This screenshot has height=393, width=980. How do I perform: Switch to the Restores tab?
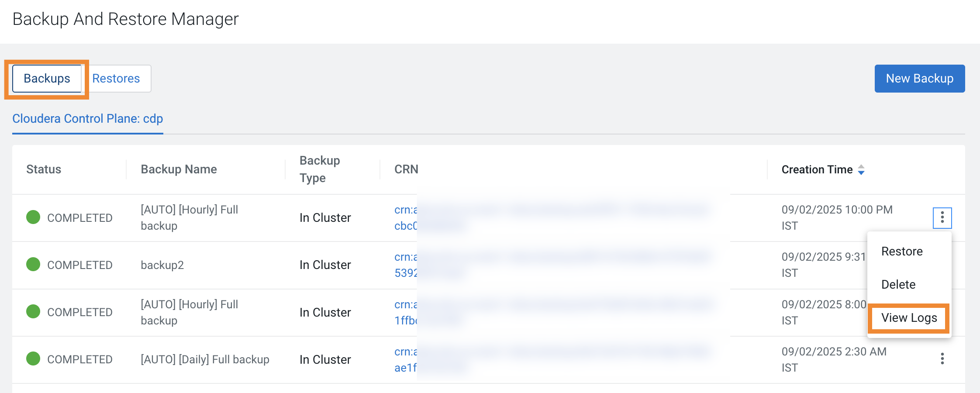116,78
